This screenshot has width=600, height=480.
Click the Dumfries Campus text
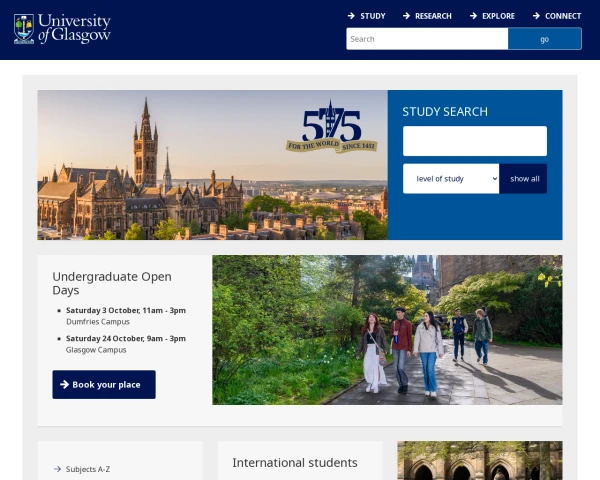pyautogui.click(x=98, y=322)
